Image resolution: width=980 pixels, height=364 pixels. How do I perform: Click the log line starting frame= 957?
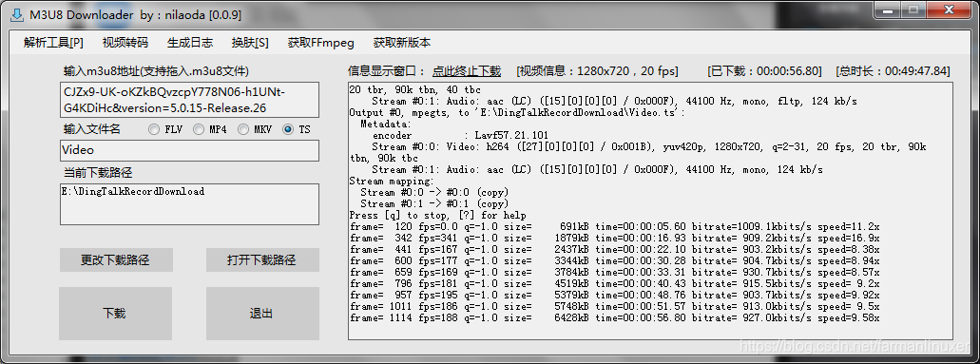coord(614,296)
